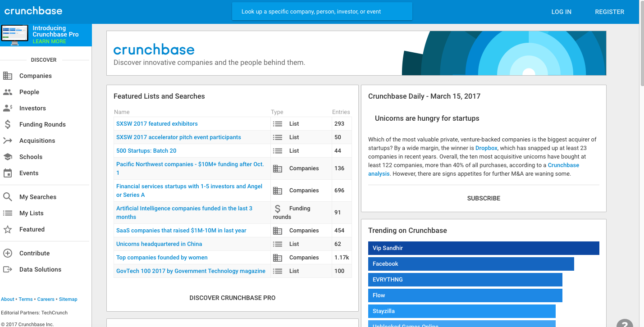Click the Terms footer link
The width and height of the screenshot is (644, 327).
point(26,299)
